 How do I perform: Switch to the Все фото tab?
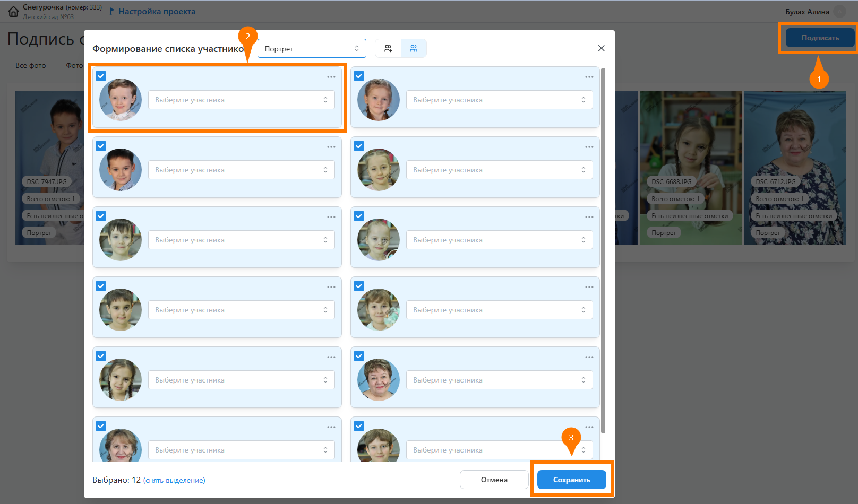pos(30,65)
